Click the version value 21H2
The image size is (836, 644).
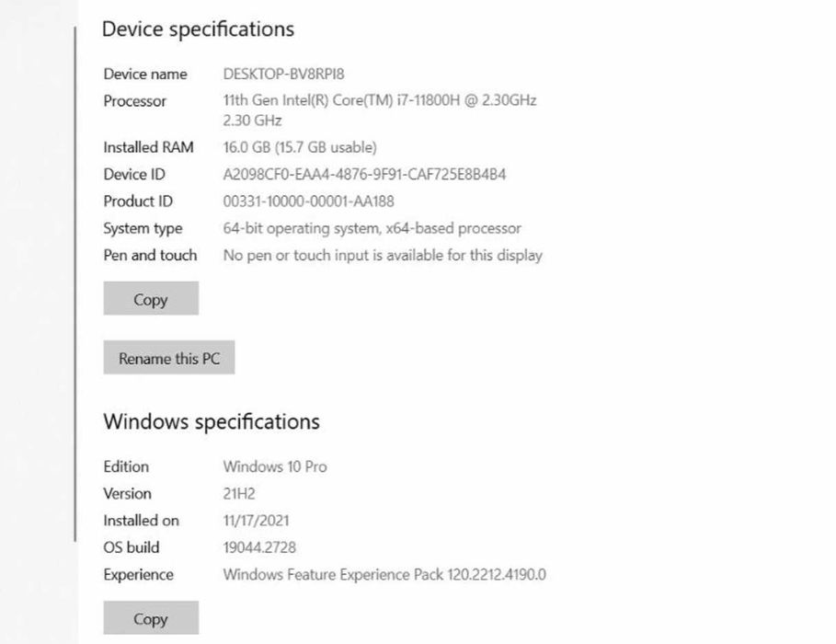click(239, 493)
